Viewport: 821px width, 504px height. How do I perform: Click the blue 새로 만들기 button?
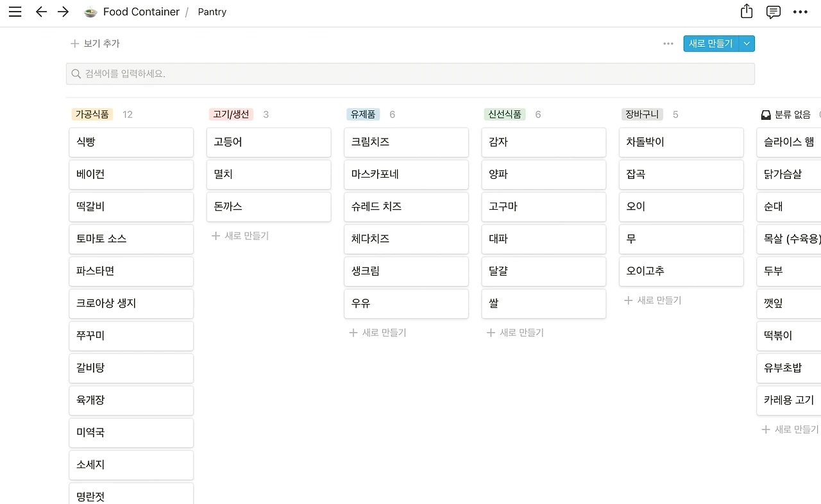(711, 44)
